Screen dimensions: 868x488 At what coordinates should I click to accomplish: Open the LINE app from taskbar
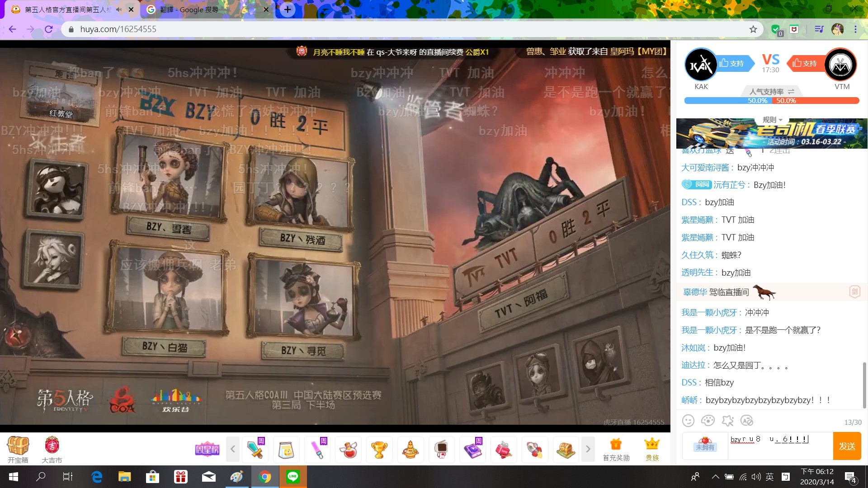(293, 477)
